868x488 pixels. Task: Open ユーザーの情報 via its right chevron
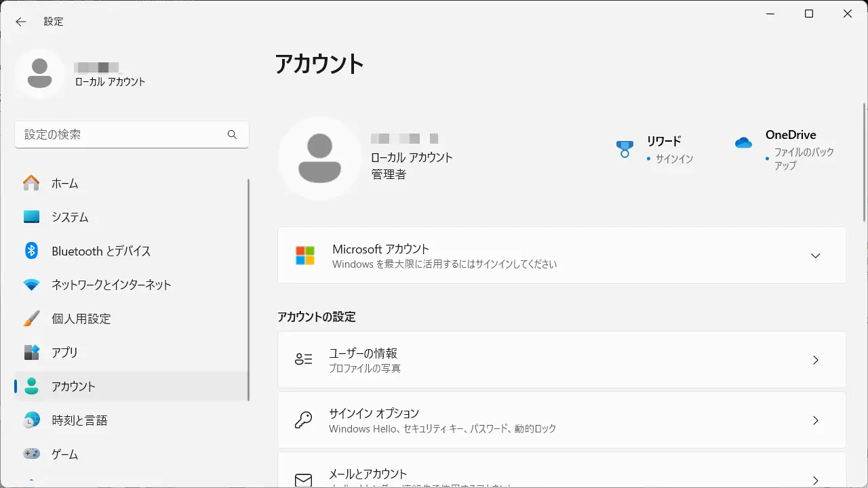(816, 360)
